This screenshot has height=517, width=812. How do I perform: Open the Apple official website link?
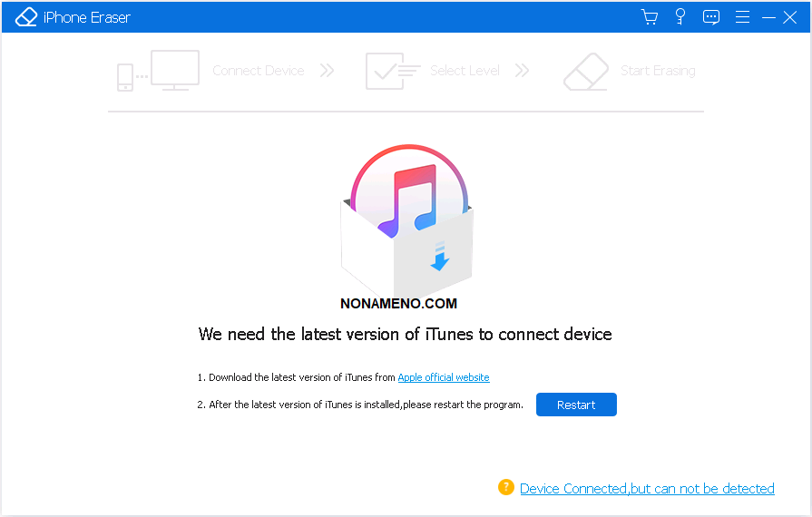444,377
